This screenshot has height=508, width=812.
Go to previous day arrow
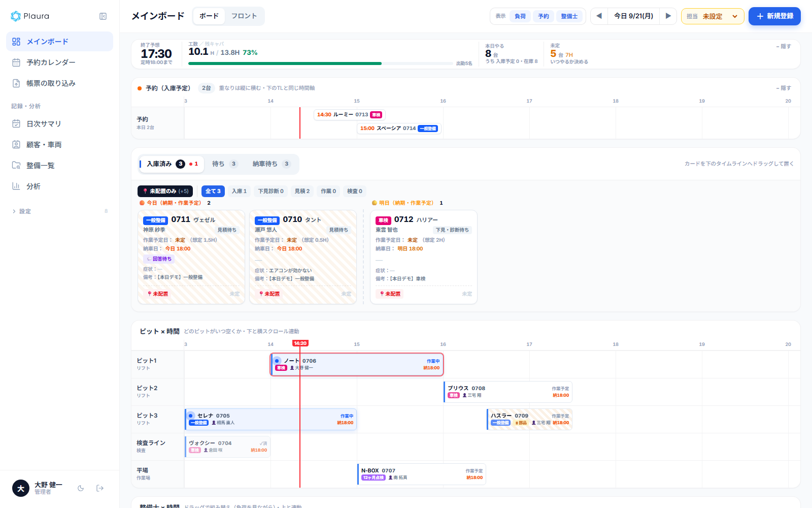[599, 16]
